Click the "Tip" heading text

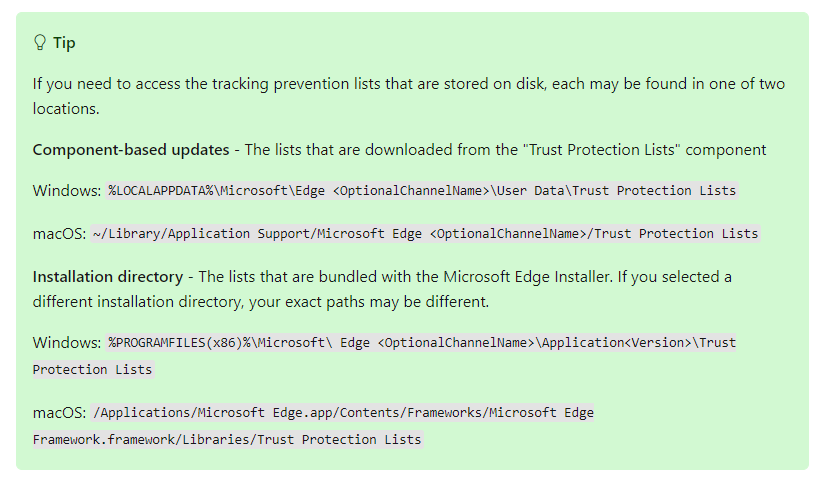[x=64, y=43]
